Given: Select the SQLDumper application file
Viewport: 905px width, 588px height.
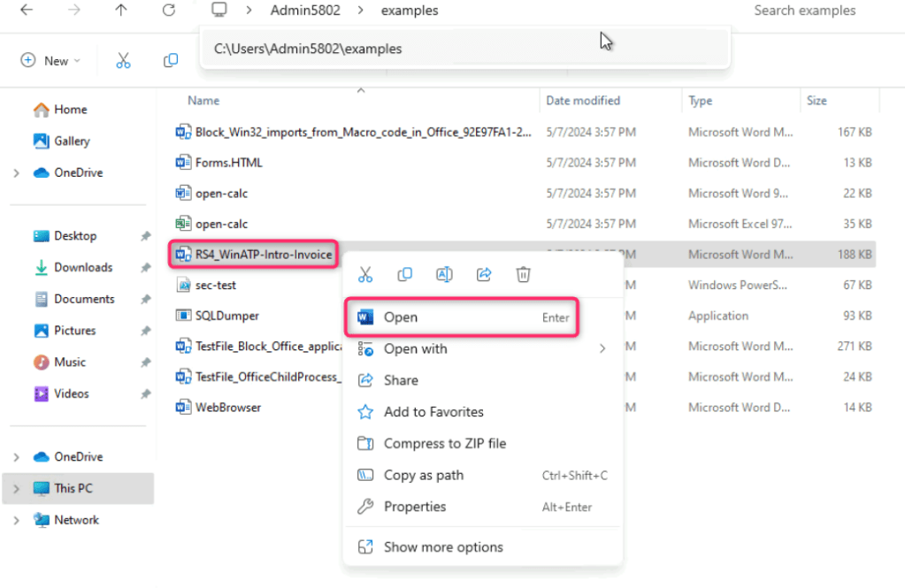Looking at the screenshot, I should [x=227, y=316].
